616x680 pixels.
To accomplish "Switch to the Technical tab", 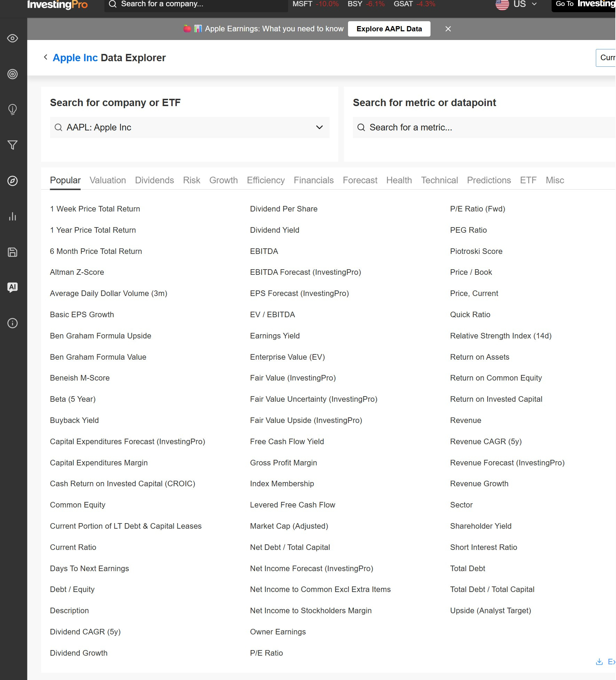I will point(439,180).
